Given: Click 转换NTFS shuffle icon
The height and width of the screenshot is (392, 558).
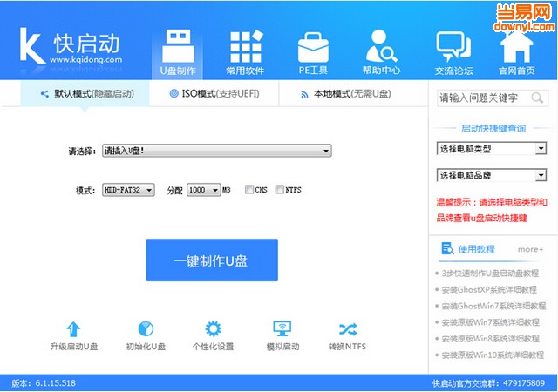Looking at the screenshot, I should point(348,329).
